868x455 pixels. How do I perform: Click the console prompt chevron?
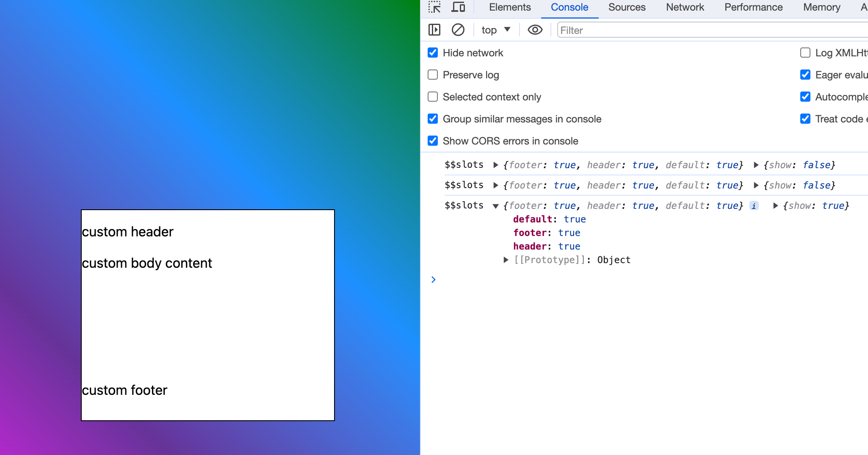433,280
